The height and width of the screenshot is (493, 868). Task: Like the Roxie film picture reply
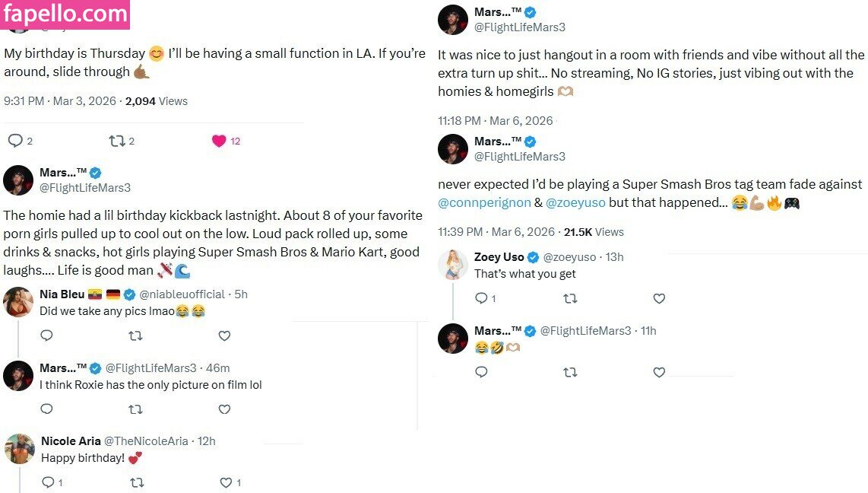pyautogui.click(x=224, y=409)
